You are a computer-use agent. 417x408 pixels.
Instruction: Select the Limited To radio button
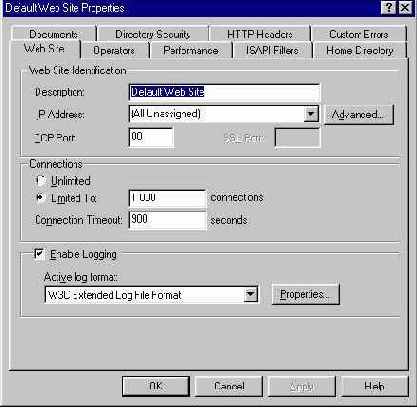tap(41, 198)
